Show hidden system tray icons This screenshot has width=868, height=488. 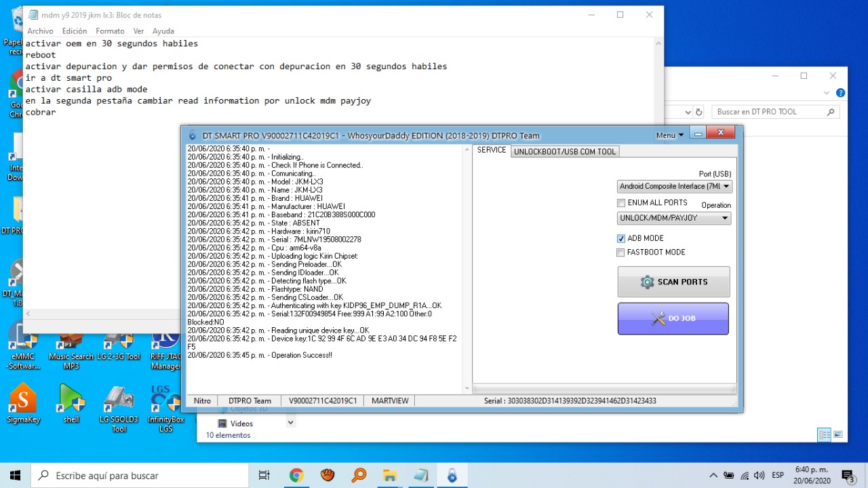[713, 475]
